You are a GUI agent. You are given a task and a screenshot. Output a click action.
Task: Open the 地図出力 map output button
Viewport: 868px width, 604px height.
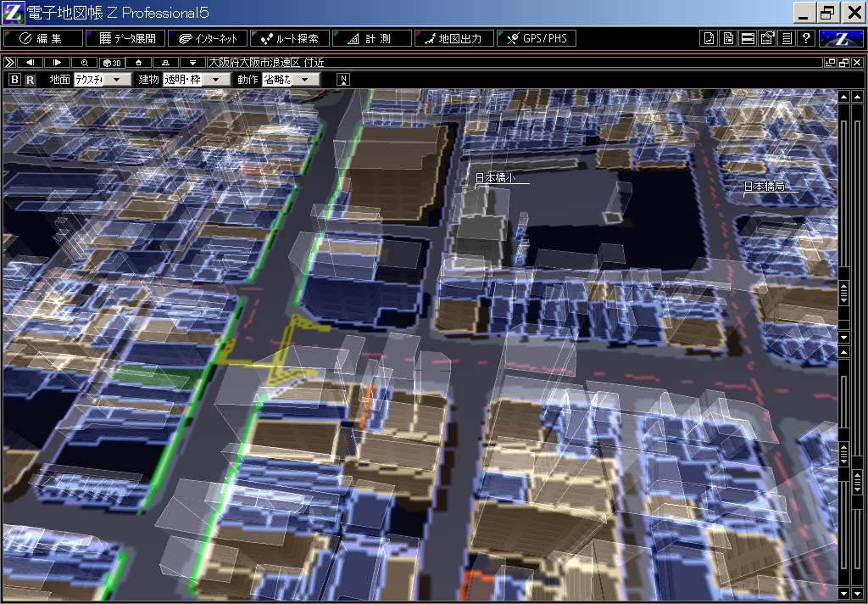454,38
